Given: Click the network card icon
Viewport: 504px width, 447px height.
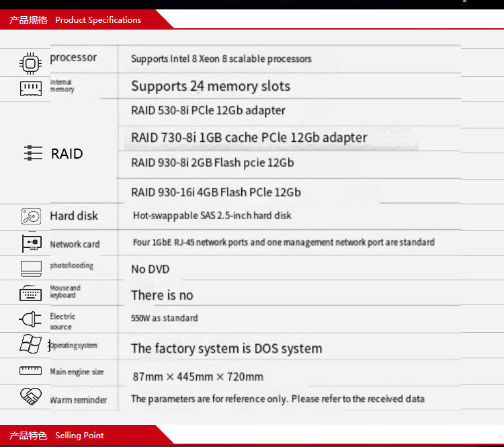Looking at the screenshot, I should pos(32,243).
